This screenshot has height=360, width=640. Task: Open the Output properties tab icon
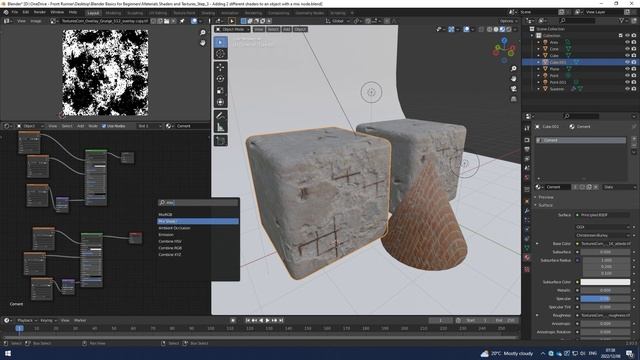[527, 150]
